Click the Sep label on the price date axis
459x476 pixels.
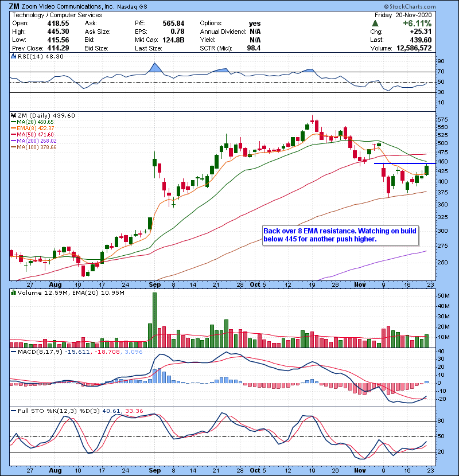pos(154,284)
